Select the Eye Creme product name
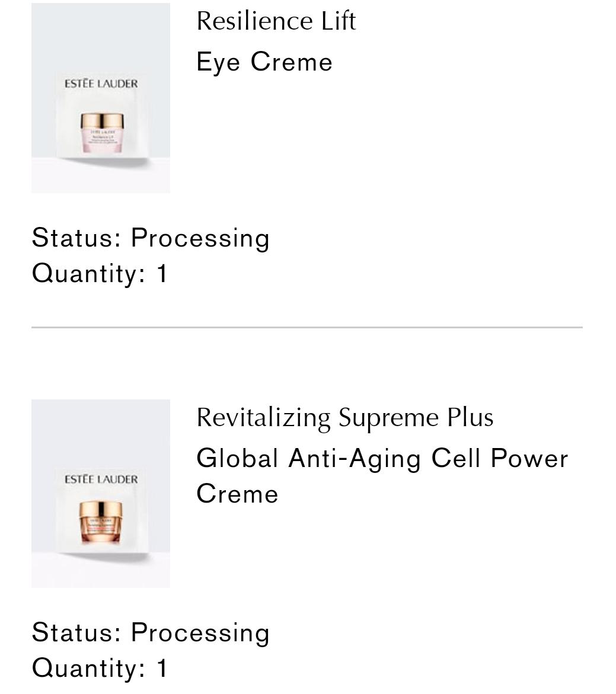The image size is (616, 694). [264, 62]
